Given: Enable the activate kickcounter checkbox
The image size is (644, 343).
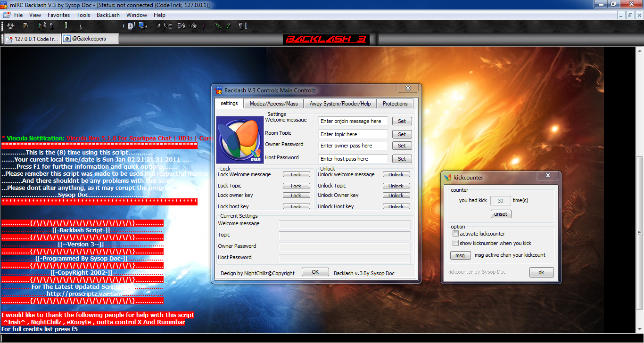Looking at the screenshot, I should coord(455,234).
